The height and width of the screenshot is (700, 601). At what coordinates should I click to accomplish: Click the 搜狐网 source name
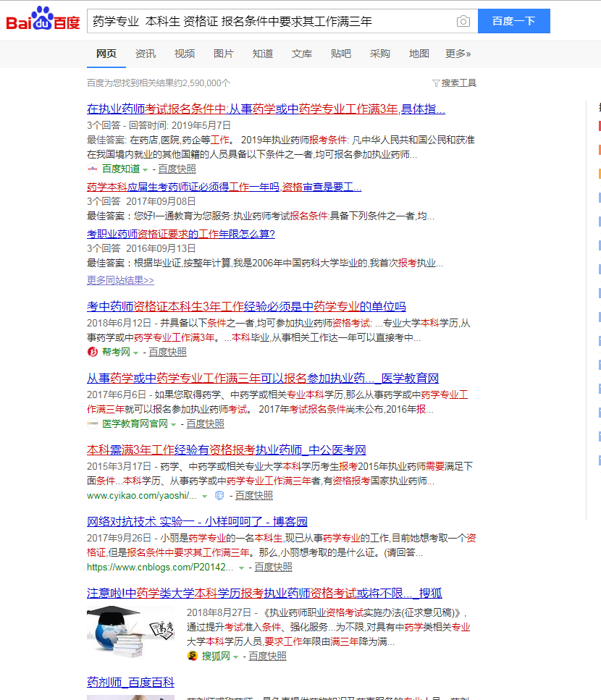[x=216, y=656]
